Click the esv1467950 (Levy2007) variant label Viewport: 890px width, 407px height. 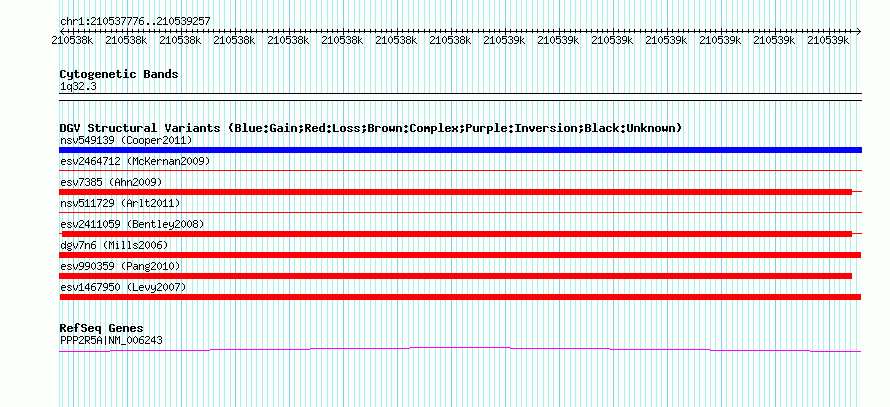click(123, 287)
